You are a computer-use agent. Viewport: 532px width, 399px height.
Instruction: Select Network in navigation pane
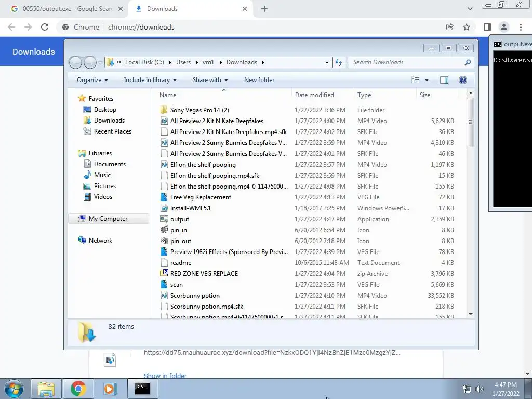tap(100, 241)
